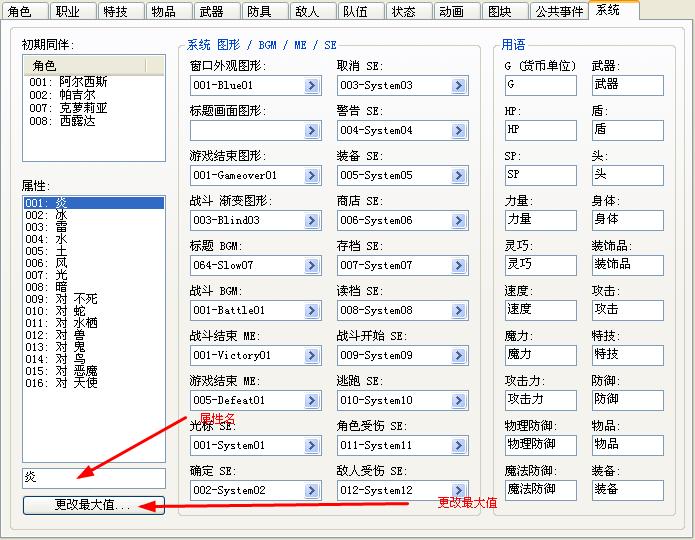Pick 战斗结束 ME 001-Victory01 arrow
This screenshot has height=540, width=695.
click(x=312, y=356)
